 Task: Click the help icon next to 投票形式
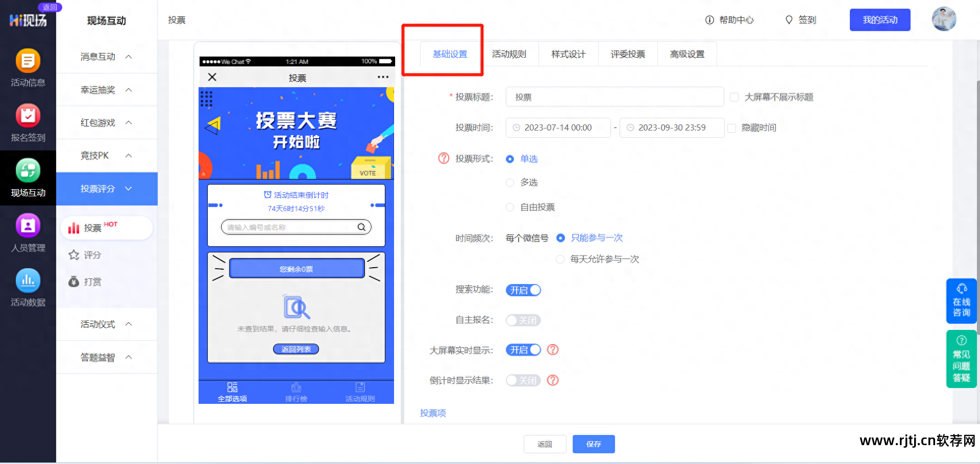[x=443, y=158]
